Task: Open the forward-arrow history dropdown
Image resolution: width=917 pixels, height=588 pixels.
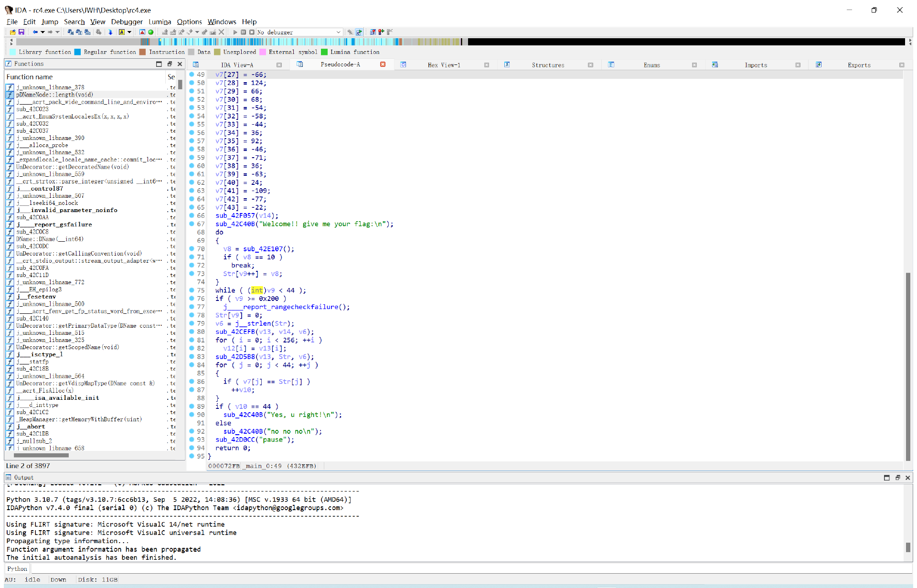Action: tap(57, 32)
